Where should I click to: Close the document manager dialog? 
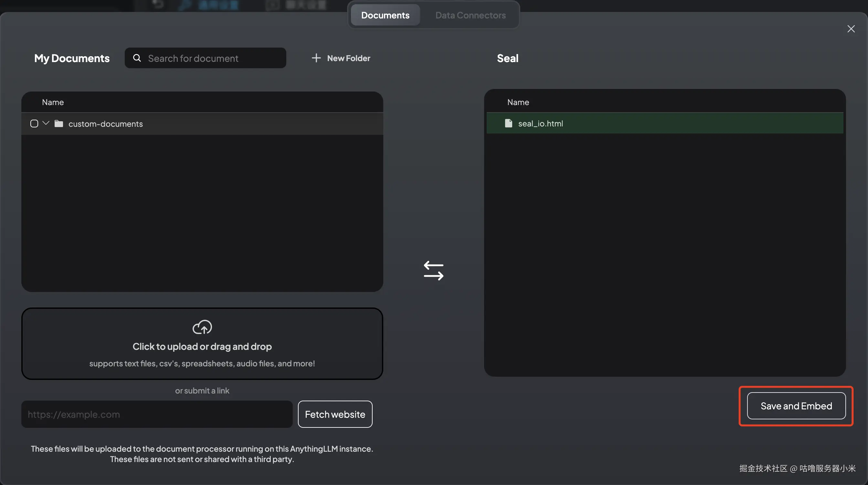(x=851, y=29)
